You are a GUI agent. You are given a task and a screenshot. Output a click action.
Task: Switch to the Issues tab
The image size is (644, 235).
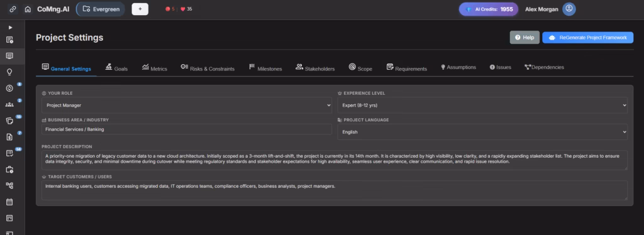coord(500,67)
